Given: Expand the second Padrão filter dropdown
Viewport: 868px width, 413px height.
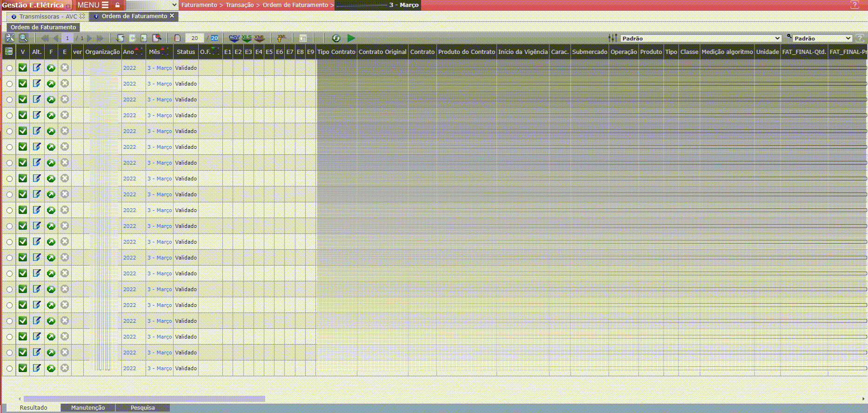Looking at the screenshot, I should (x=822, y=39).
